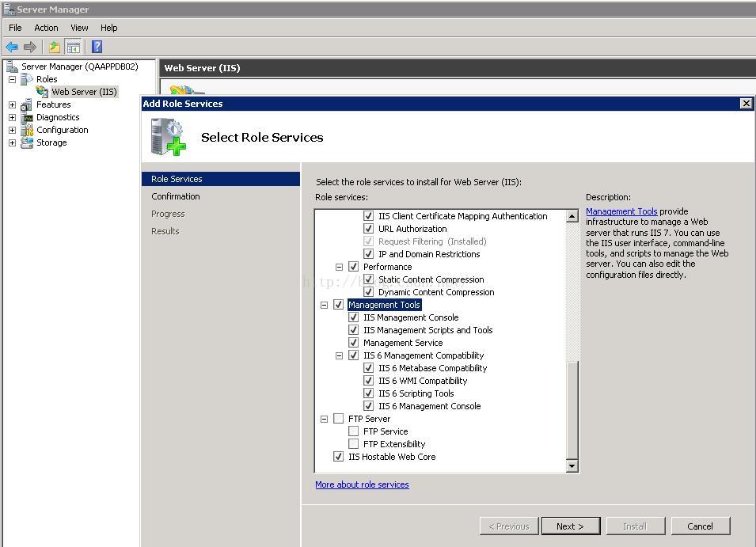Uncheck Static Content Compression
Screen dimensions: 756x547
click(368, 279)
